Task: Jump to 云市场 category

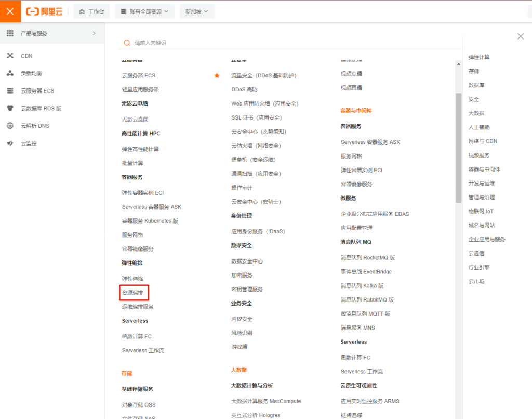Action: coord(476,281)
